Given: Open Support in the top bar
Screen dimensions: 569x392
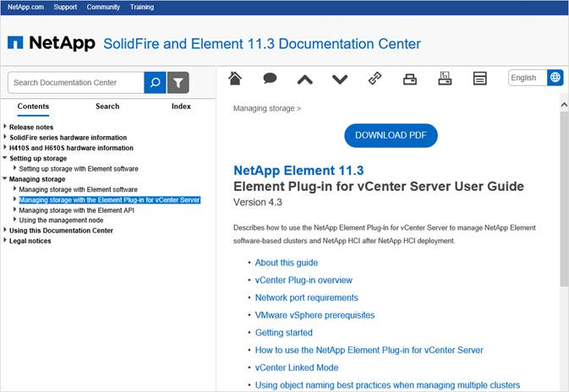Looking at the screenshot, I should [x=65, y=7].
